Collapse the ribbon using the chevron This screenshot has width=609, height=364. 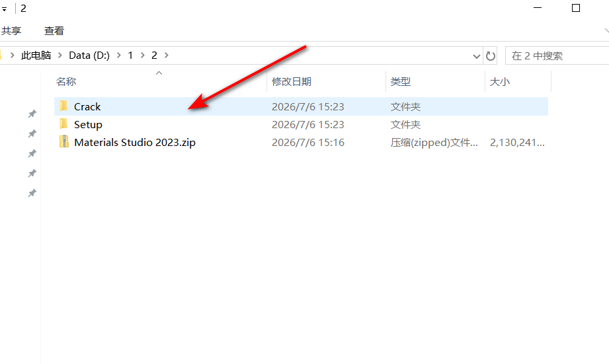click(x=606, y=30)
